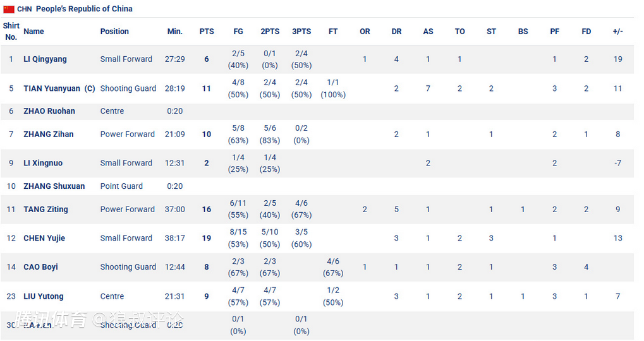The height and width of the screenshot is (341, 644).
Task: Click CHEN Yujie's 19 points cell
Action: click(207, 238)
